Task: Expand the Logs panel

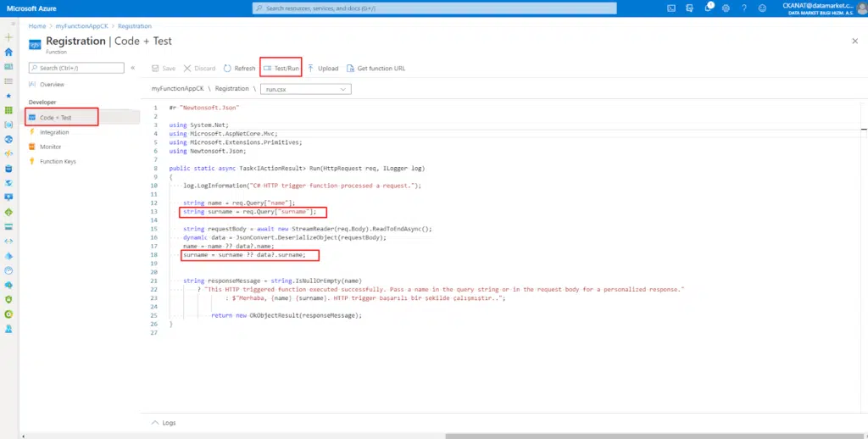Action: click(x=164, y=422)
